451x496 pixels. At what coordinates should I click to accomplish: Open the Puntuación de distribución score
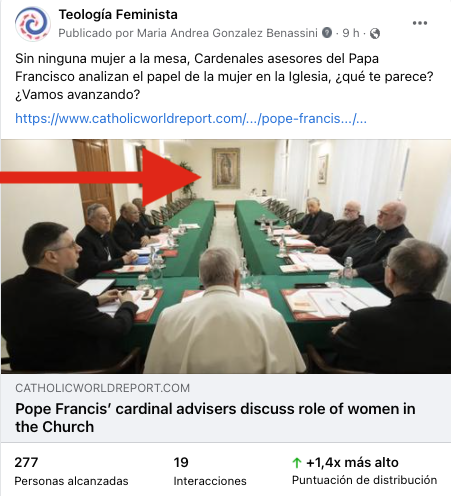tap(364, 480)
